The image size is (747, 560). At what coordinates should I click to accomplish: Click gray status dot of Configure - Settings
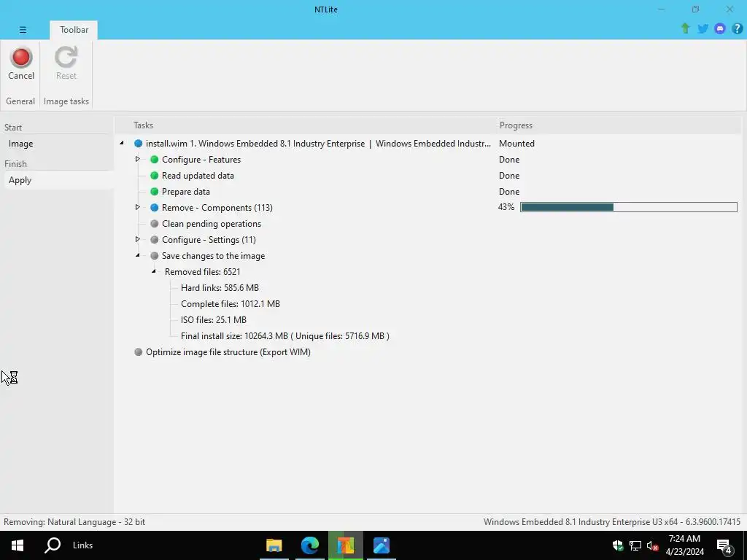(155, 239)
